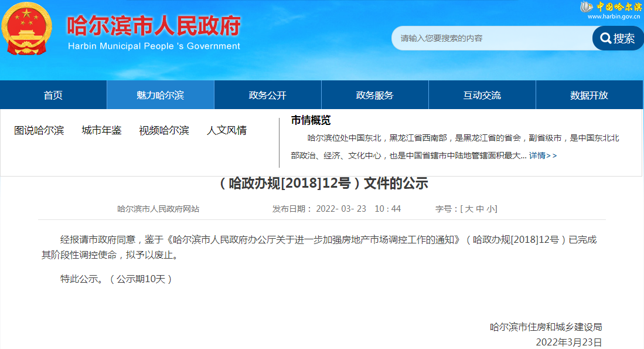The height and width of the screenshot is (349, 644).
Task: Click the article title with 哈政办规[2018]12号
Action: point(323,183)
